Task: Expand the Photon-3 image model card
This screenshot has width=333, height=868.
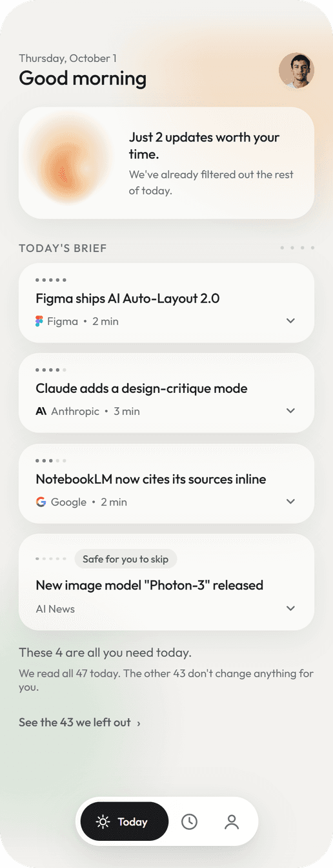Action: click(x=290, y=608)
